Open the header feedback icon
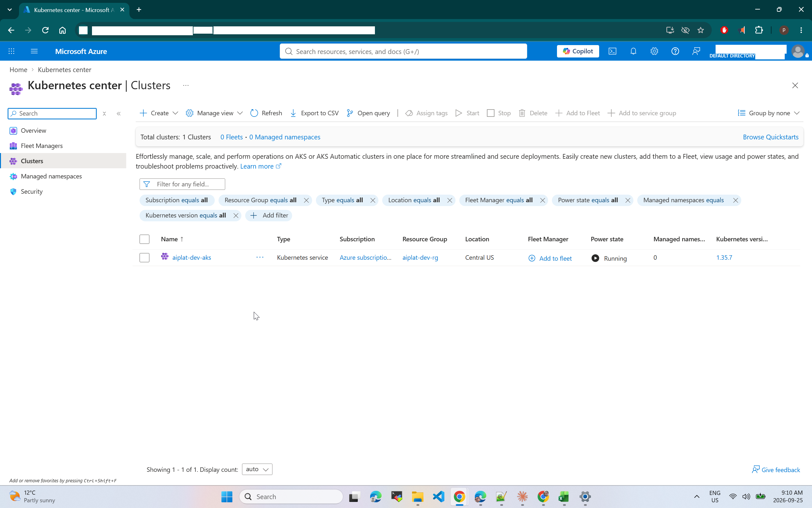812x508 pixels. (696, 51)
